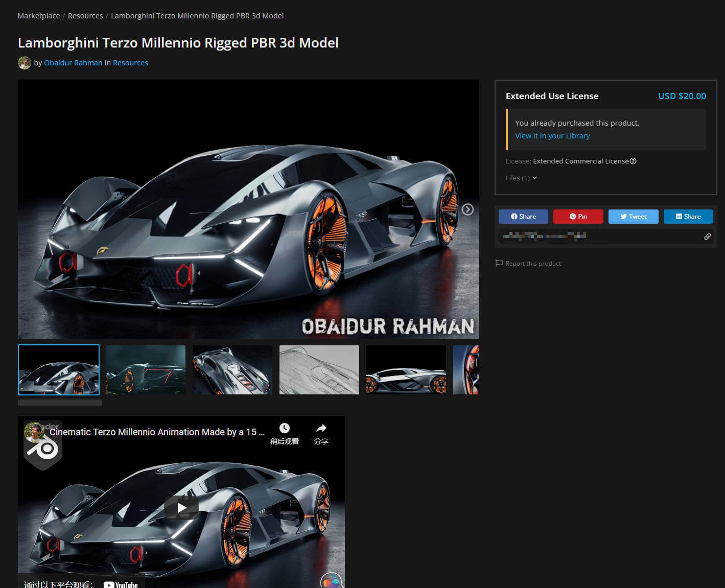Select the wireframe render thumbnail
725x588 pixels.
click(319, 370)
